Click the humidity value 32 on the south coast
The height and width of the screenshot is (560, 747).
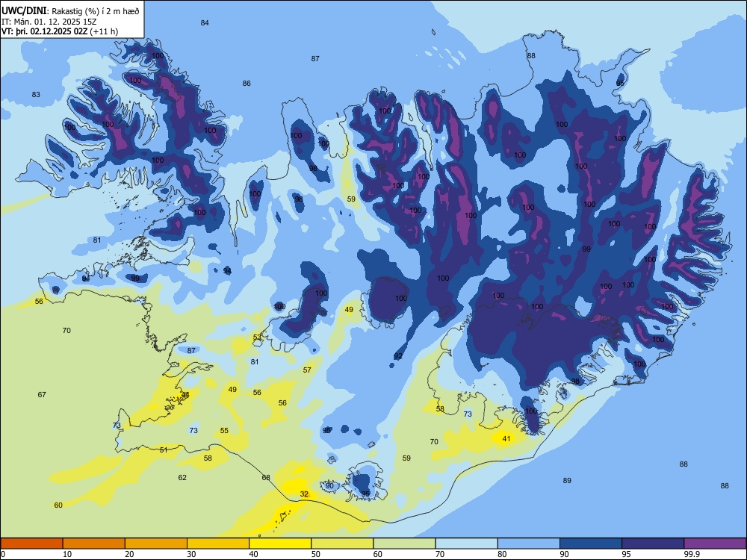pos(304,494)
